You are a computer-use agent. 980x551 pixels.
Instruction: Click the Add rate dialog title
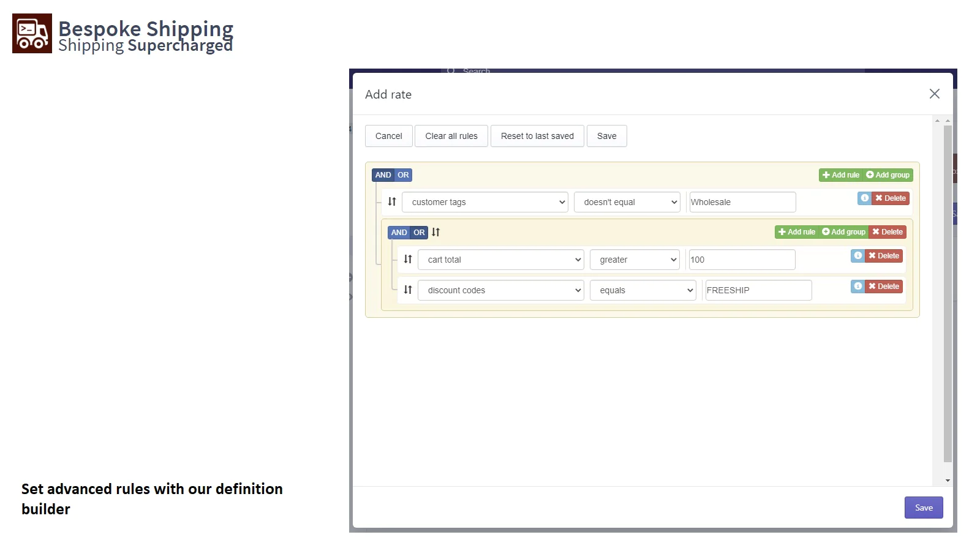coord(388,94)
